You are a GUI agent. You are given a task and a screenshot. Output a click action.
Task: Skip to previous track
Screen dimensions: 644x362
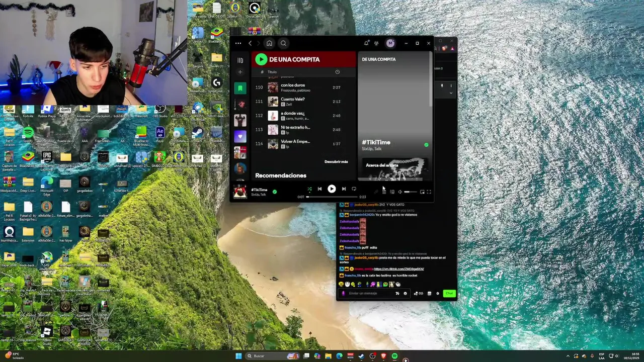tap(319, 189)
